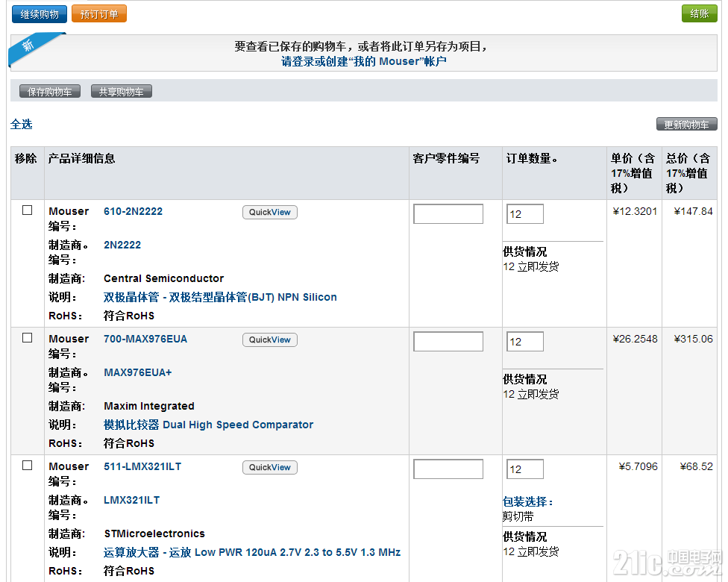Click the quantity field for 511-LMX321ILT
The height and width of the screenshot is (582, 728).
pyautogui.click(x=524, y=469)
